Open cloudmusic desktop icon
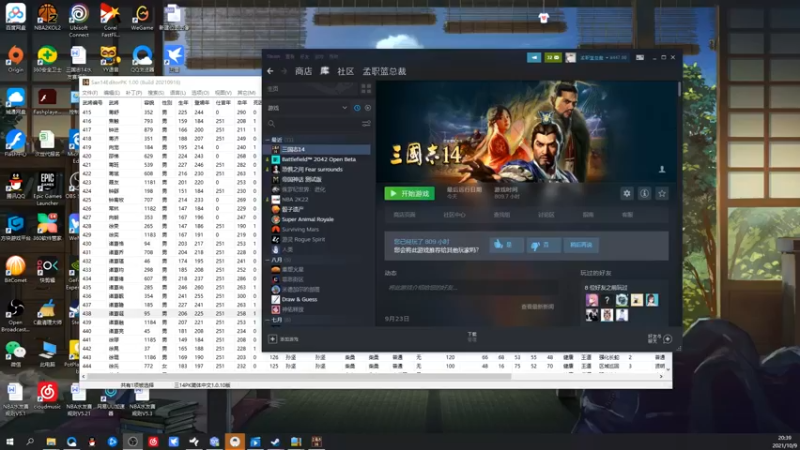 tap(47, 396)
